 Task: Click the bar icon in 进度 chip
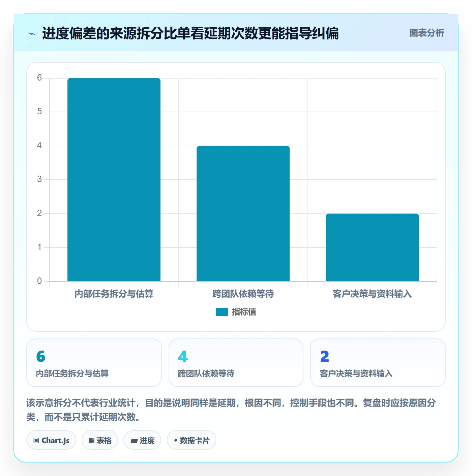point(134,441)
